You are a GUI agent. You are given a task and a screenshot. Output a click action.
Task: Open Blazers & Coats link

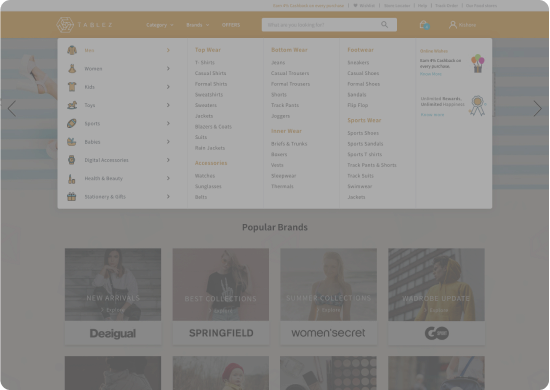click(x=213, y=127)
